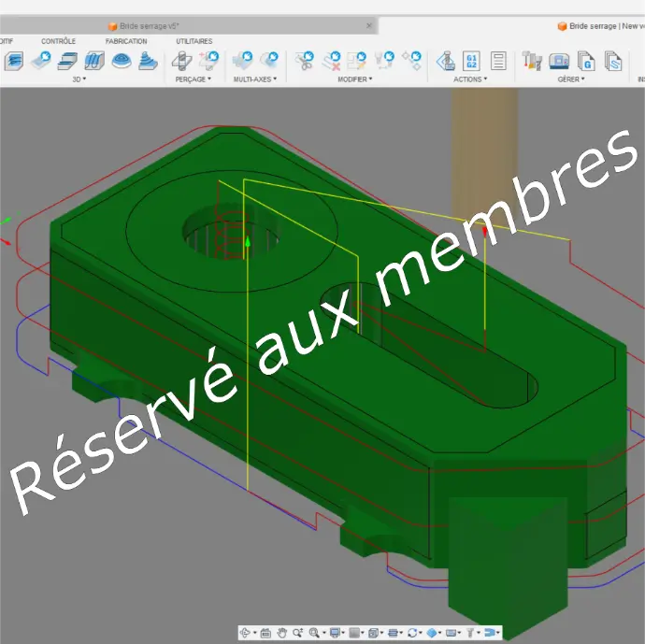
Task: Switch to the UTILITAIRES ribbon tab
Action: tap(193, 41)
